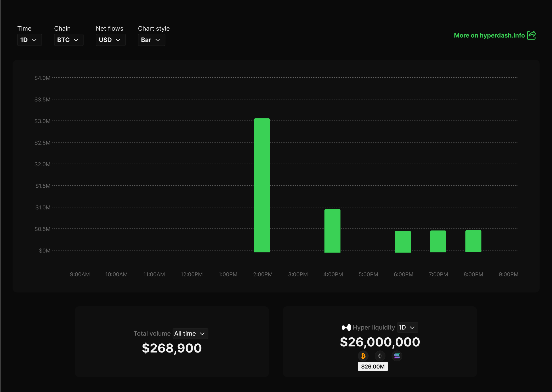Open the Time dropdown showing 1D
The height and width of the screenshot is (392, 552).
[29, 40]
